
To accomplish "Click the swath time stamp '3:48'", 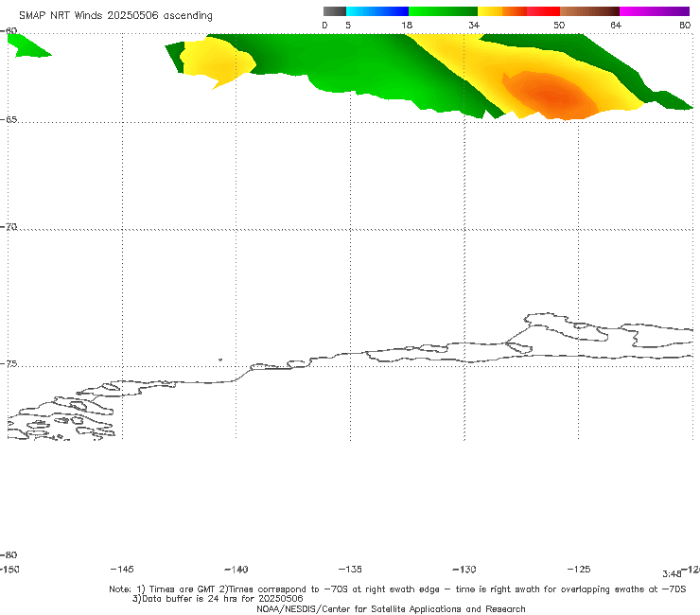I will coord(672,574).
